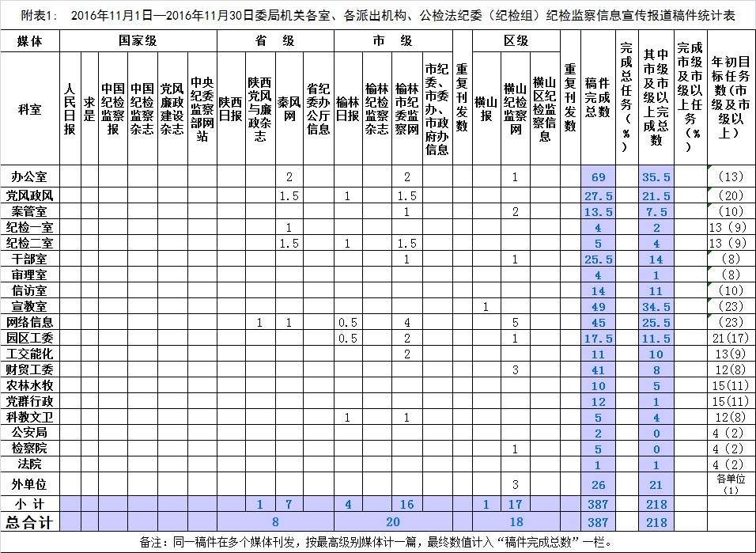The image size is (756, 553).
Task: Click value 41 in 财贸工委 row
Action: [x=598, y=369]
